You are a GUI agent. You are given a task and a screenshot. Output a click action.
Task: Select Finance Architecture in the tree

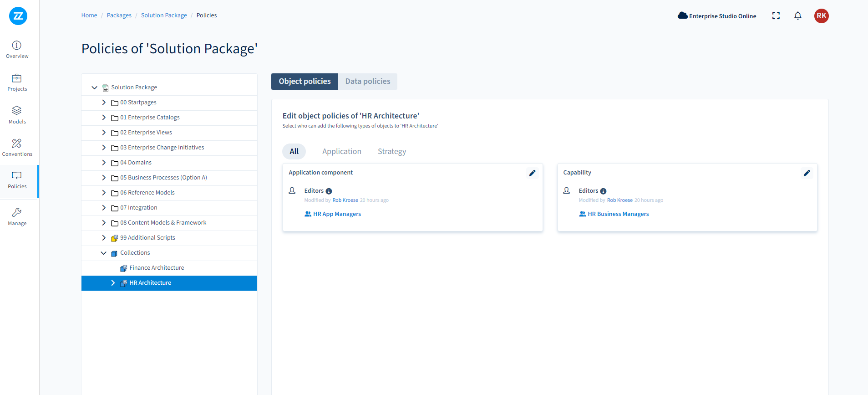point(169,268)
